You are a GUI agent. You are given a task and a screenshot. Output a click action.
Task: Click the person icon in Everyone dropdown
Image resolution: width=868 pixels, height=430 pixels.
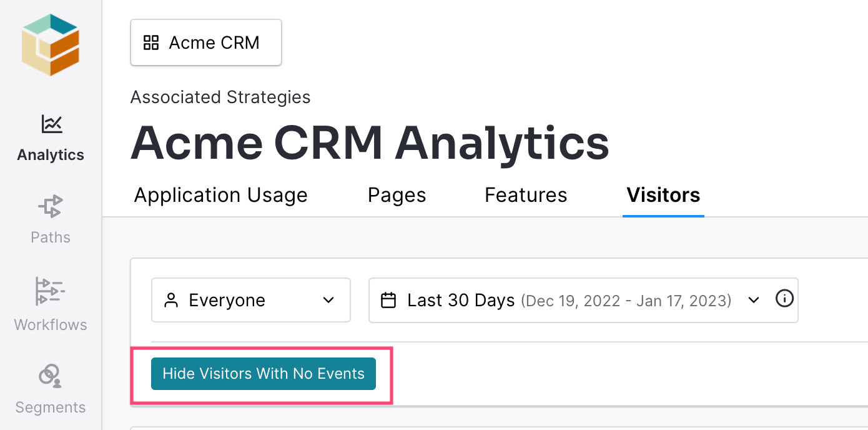pyautogui.click(x=170, y=301)
